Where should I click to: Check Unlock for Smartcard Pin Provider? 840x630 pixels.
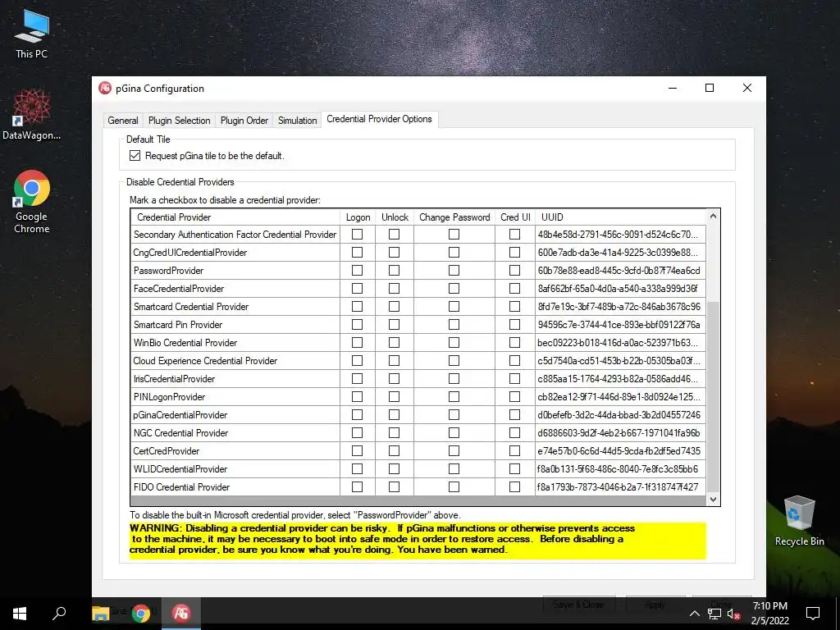pyautogui.click(x=395, y=325)
